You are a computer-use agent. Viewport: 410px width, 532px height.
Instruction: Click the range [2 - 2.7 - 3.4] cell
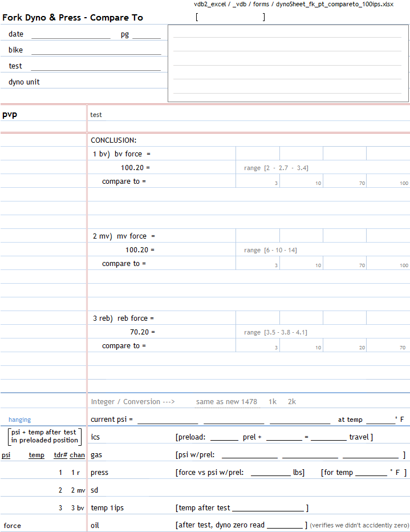[276, 168]
